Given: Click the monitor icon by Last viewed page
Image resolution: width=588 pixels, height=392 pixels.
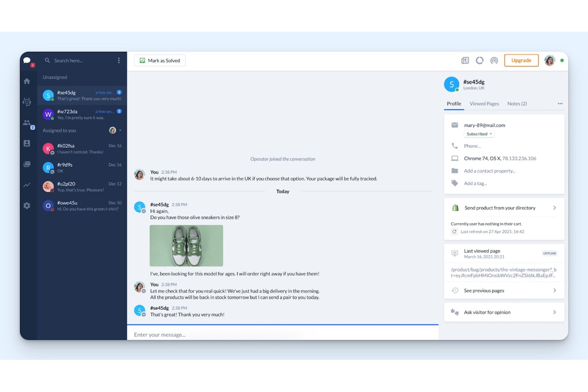Looking at the screenshot, I should click(455, 253).
